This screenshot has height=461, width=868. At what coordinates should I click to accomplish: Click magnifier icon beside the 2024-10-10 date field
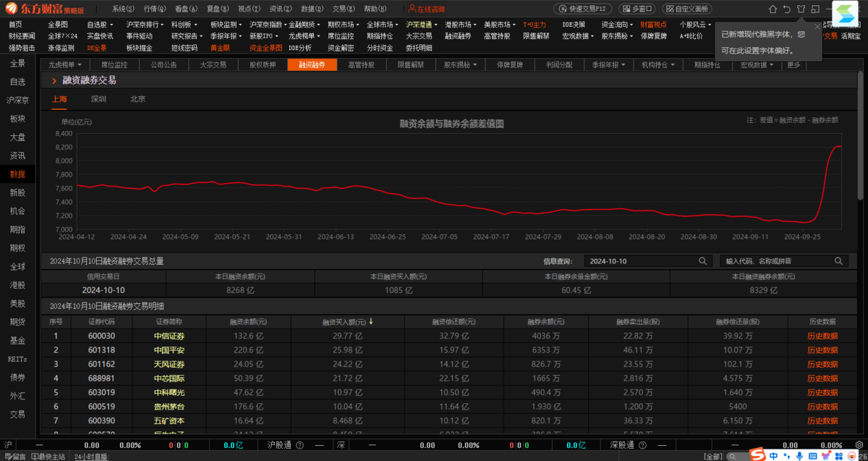click(702, 261)
